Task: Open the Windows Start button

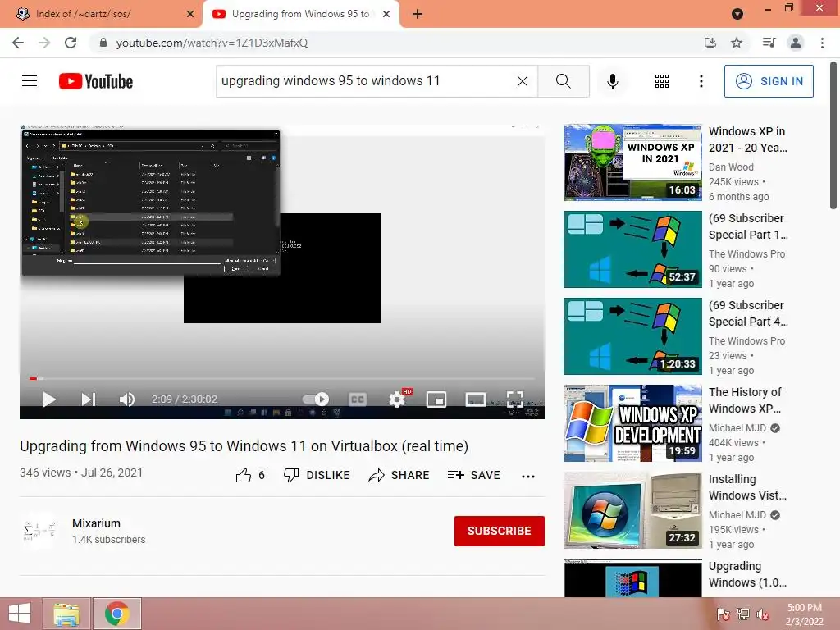Action: pos(20,614)
